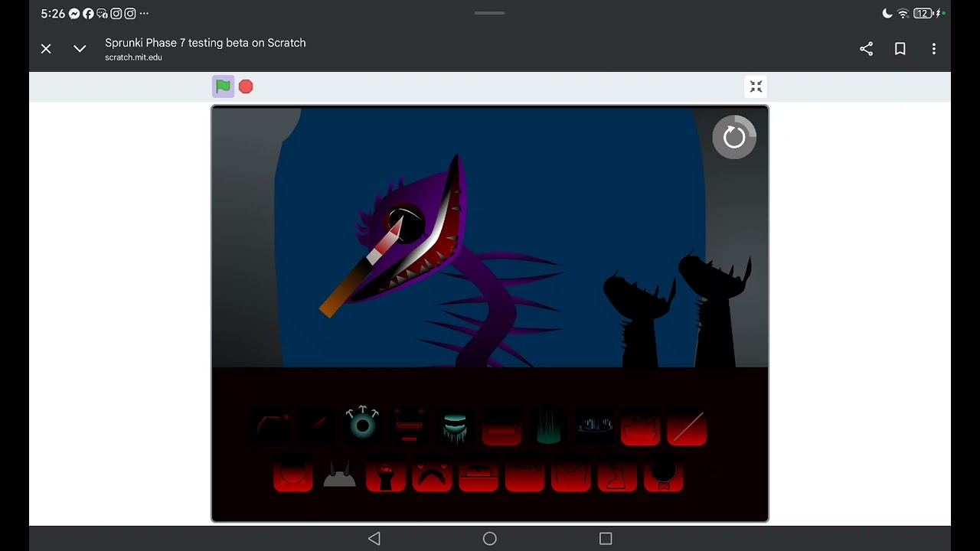Select the red tile with the curvy vase-like outline
980x551 pixels.
click(x=618, y=473)
